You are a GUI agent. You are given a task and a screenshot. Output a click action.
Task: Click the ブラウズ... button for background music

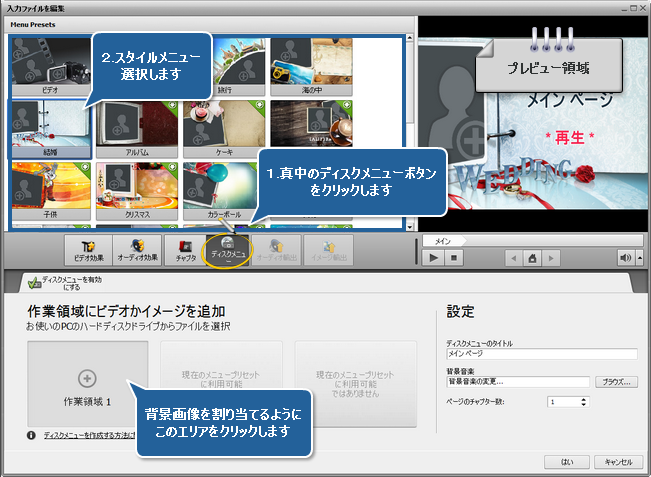click(617, 382)
